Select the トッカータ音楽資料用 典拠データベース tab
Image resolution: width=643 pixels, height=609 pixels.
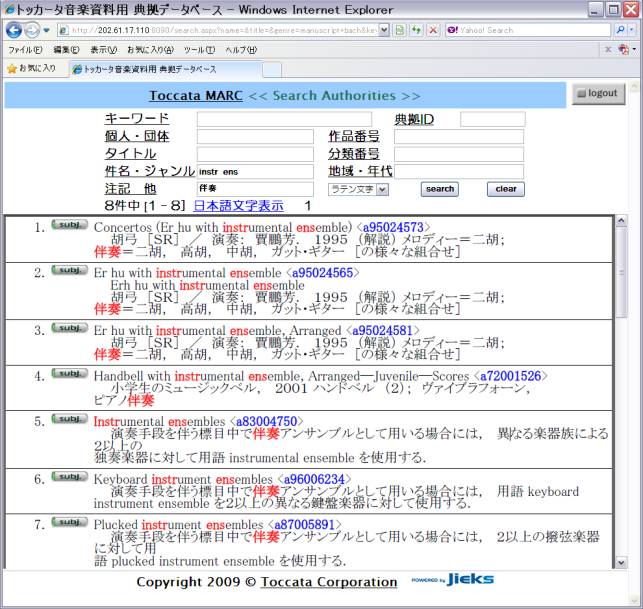[166, 69]
